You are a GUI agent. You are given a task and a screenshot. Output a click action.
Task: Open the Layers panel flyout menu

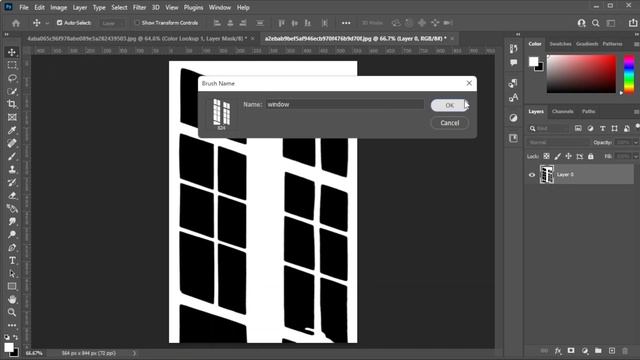point(636,111)
